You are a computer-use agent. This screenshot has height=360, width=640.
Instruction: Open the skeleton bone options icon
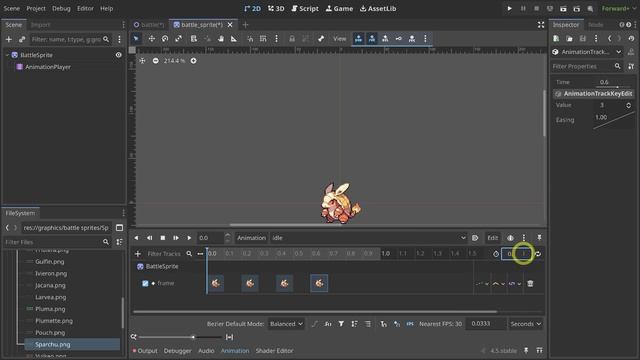pos(321,39)
